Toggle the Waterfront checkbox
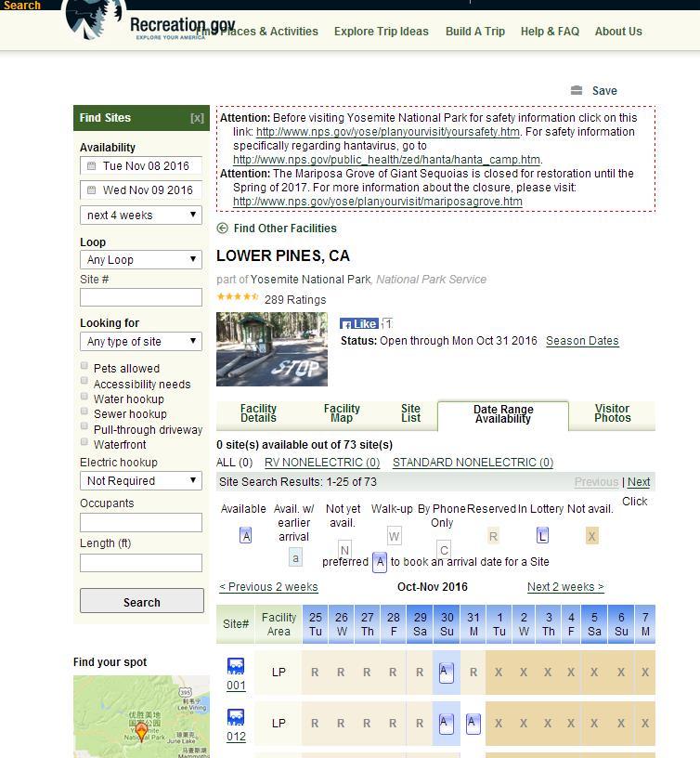 point(84,442)
